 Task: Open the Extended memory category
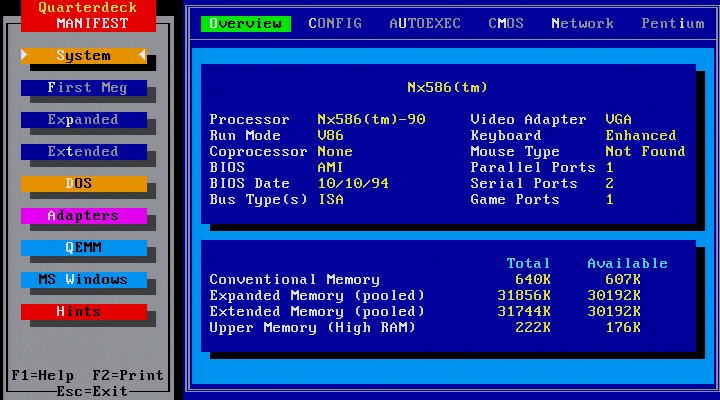pos(84,152)
